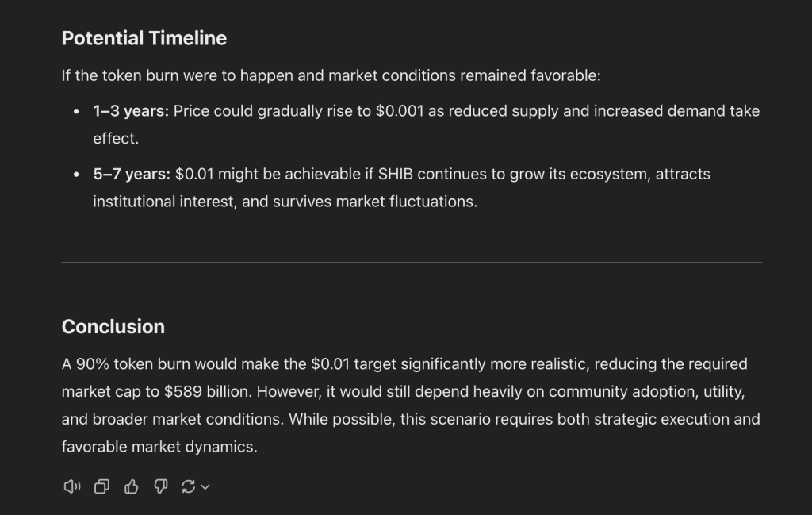
Task: Regenerate the response using the refresh icon
Action: coord(189,486)
